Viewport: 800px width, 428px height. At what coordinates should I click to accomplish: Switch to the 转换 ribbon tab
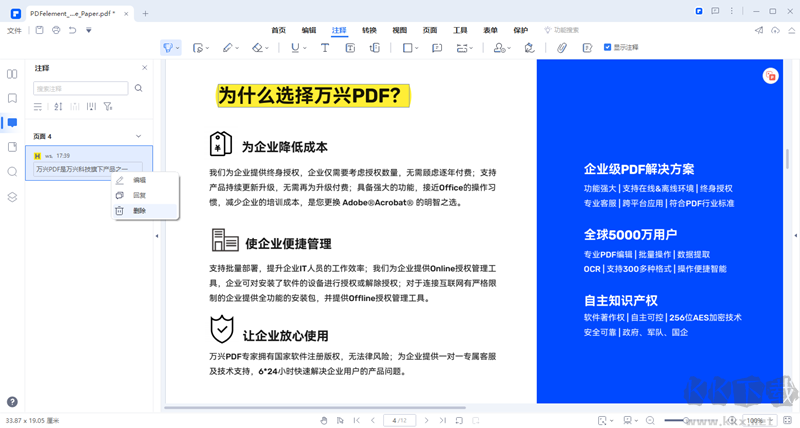click(369, 31)
